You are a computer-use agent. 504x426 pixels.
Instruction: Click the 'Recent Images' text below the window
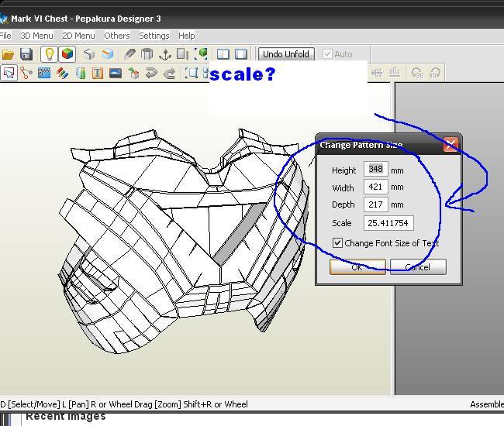coord(66,417)
